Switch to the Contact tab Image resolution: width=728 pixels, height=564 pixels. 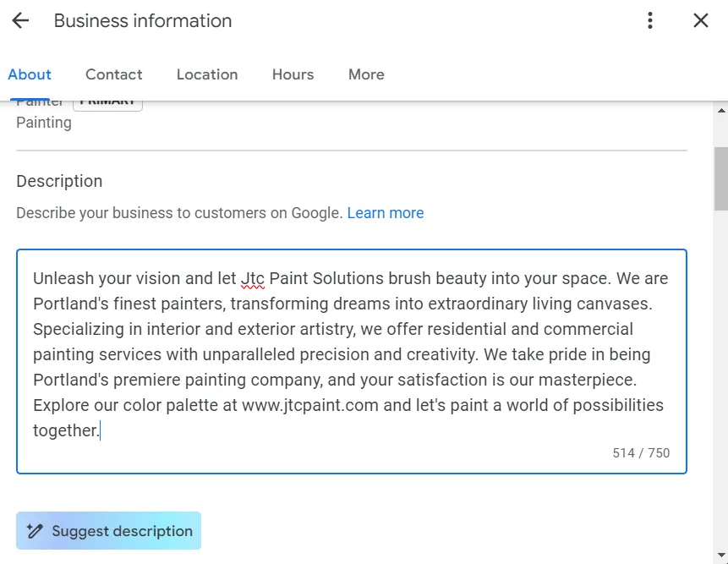point(114,74)
